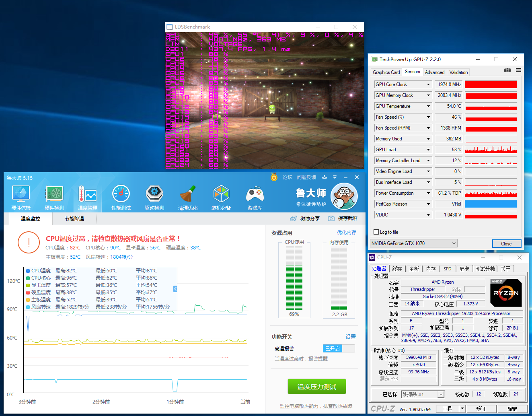
Task: Click the CPU-Z 验证 button
Action: click(481, 409)
